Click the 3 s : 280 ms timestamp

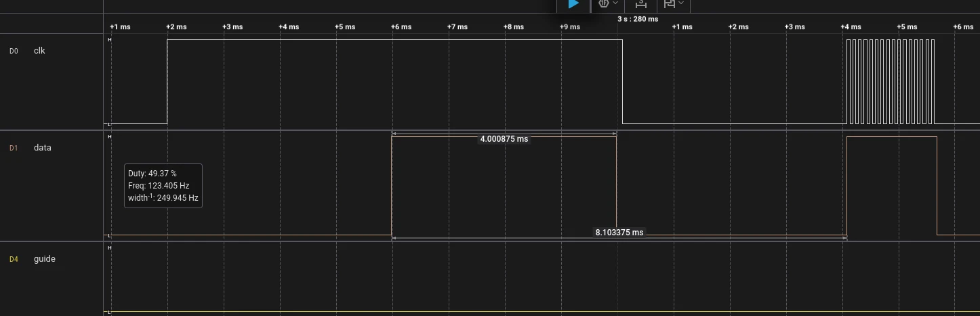637,19
